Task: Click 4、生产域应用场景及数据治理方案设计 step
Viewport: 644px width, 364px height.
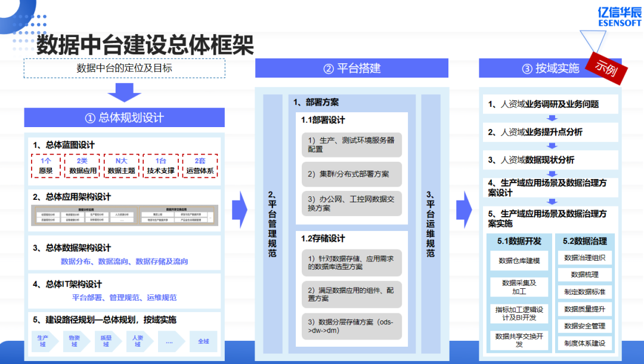Action: click(550, 188)
